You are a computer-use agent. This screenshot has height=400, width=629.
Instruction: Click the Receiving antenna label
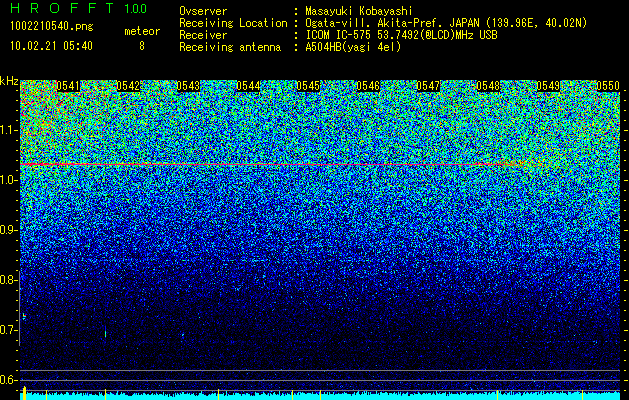click(x=230, y=47)
